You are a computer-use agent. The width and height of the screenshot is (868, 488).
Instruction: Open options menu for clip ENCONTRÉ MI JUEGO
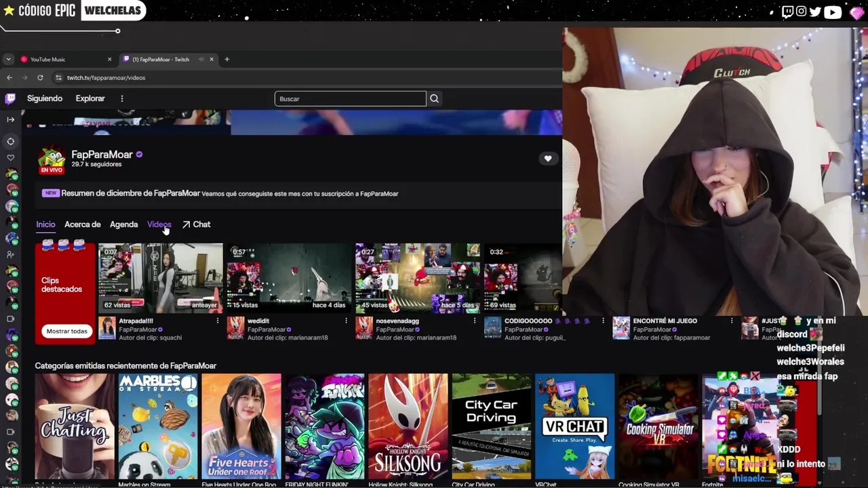[x=731, y=321]
